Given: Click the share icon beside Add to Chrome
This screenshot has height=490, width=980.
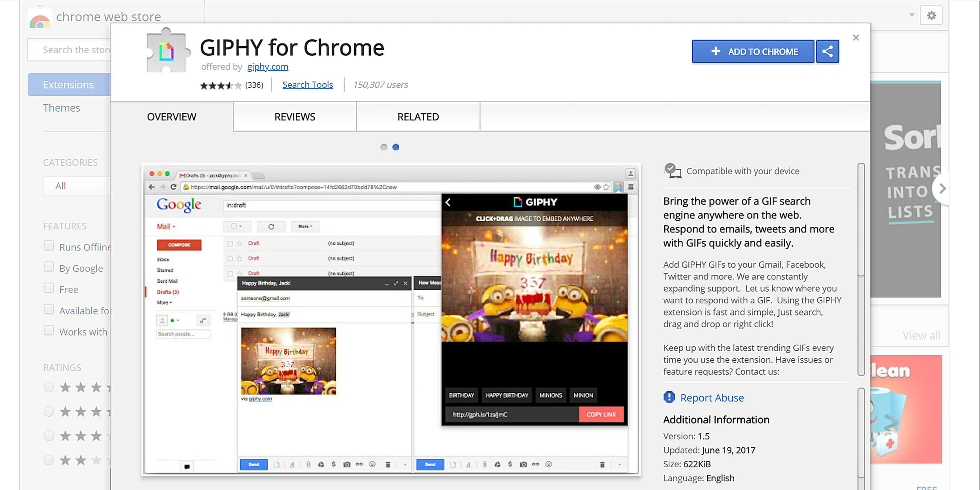Looking at the screenshot, I should pos(827,51).
